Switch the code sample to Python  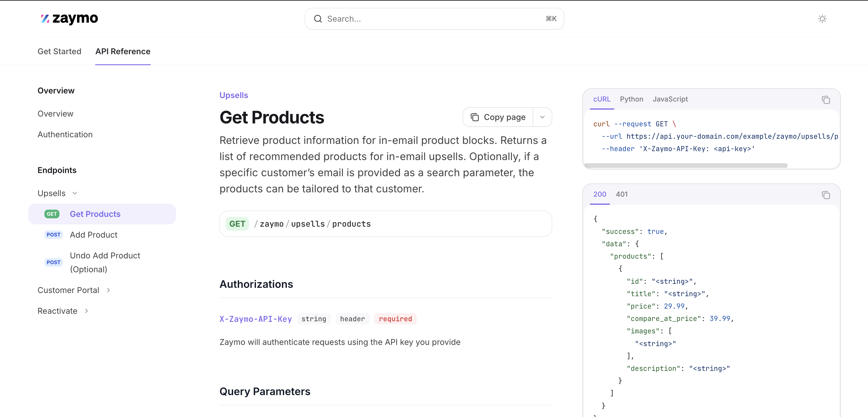click(x=631, y=99)
